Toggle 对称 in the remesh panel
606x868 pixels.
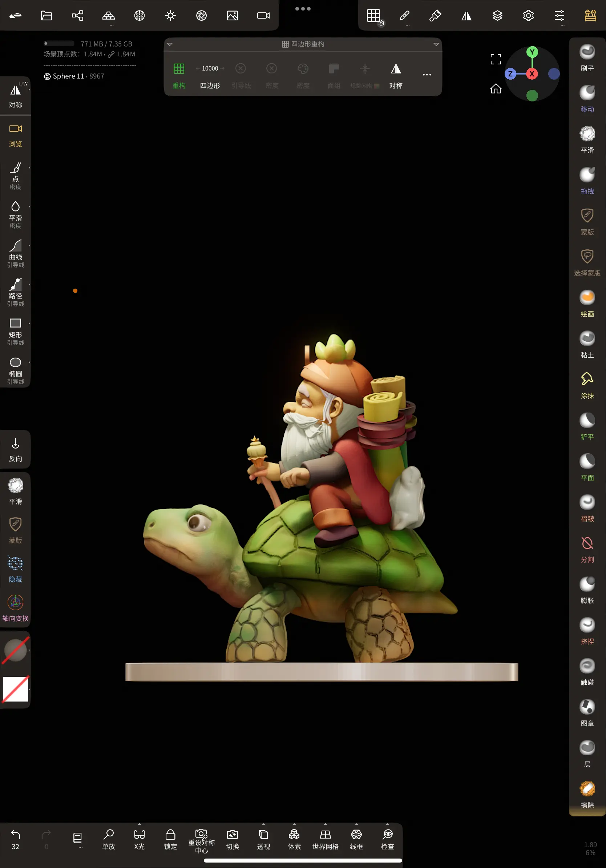click(396, 76)
